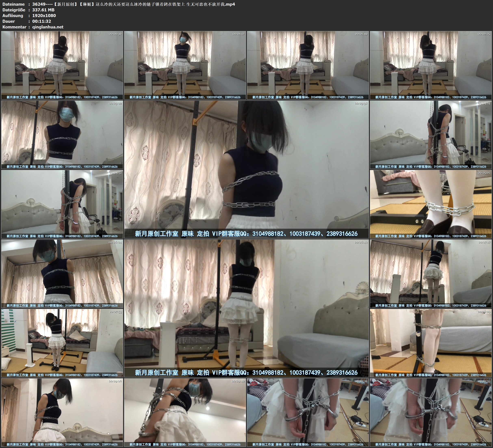Open the large thumbnail timestamped 00:06:40
The height and width of the screenshot is (448, 493).
pos(246,308)
